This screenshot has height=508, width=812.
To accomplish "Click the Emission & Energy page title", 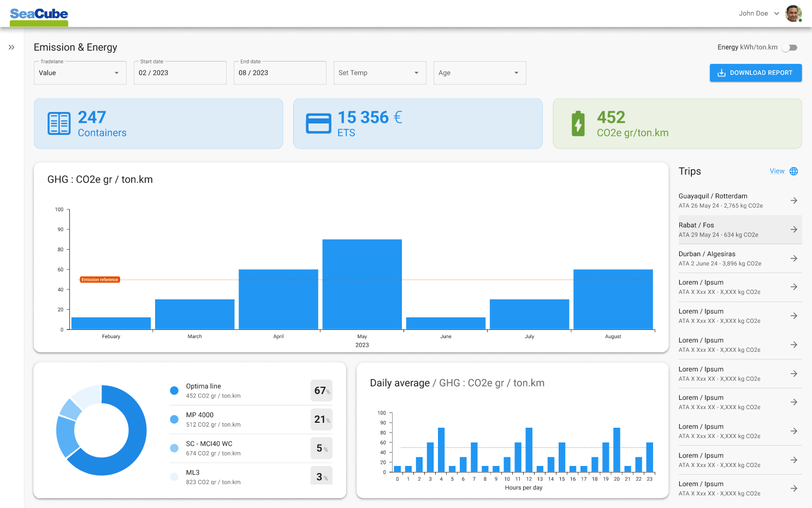I will 75,48.
